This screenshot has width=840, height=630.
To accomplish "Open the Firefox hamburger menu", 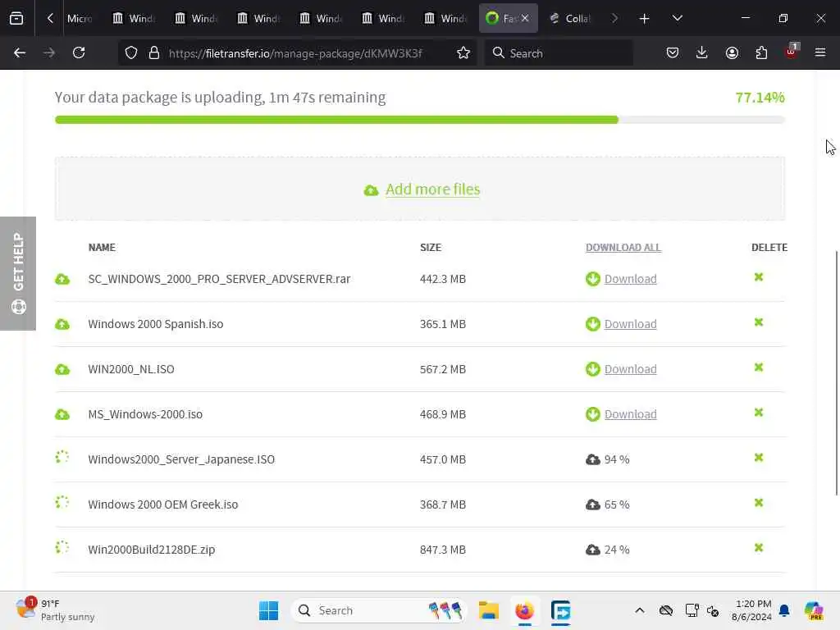I will pos(820,53).
